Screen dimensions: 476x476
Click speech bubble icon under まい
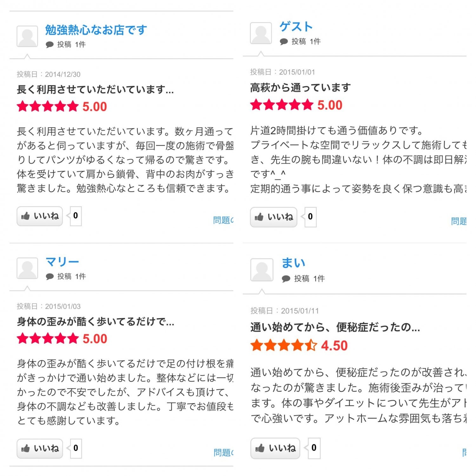click(286, 279)
